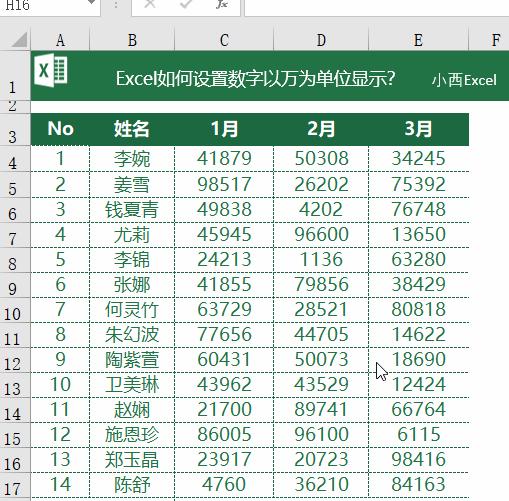Click the cell with value 41879
This screenshot has width=509, height=501.
pyautogui.click(x=224, y=159)
